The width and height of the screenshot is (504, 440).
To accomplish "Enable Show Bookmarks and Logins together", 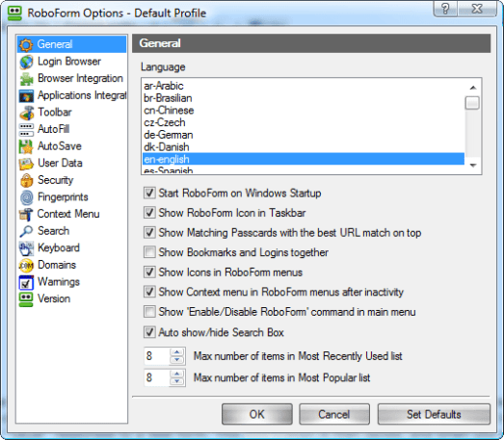I will point(149,252).
